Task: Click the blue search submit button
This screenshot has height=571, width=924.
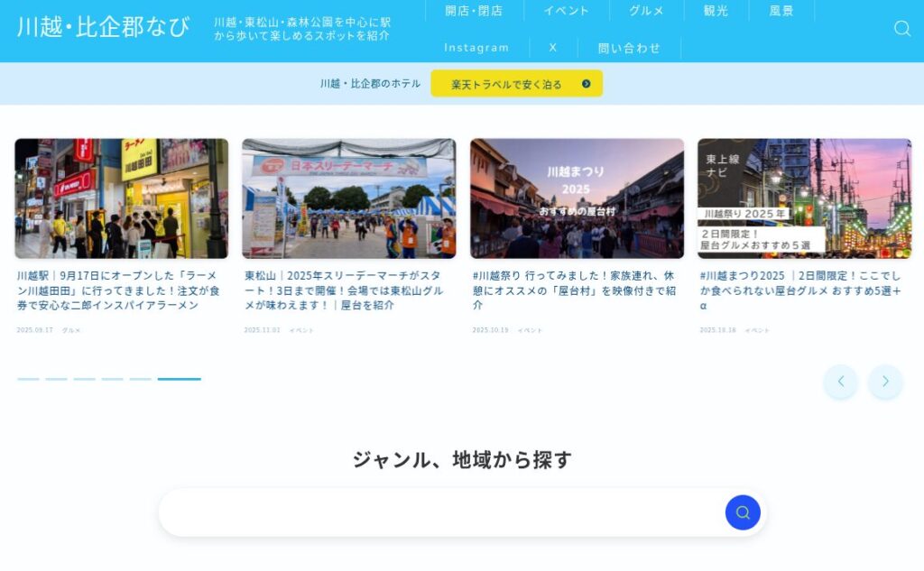Action: (743, 512)
